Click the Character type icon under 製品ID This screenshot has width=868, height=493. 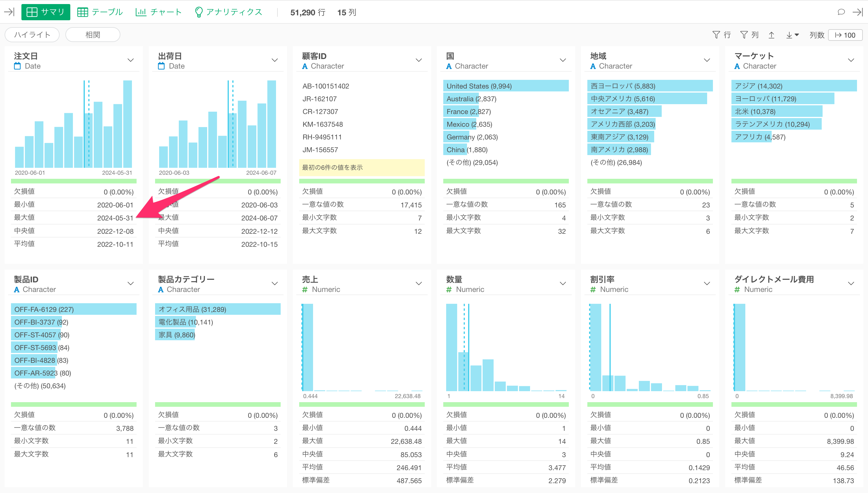coord(16,290)
